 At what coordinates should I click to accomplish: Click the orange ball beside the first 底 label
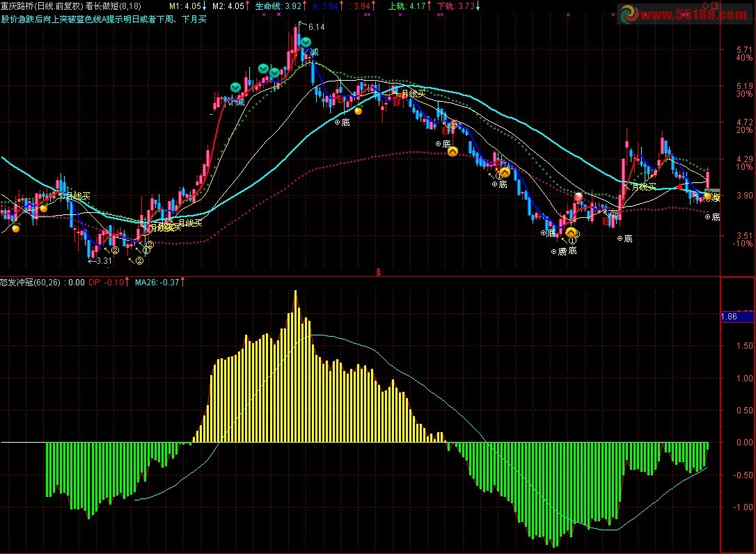coord(359,111)
